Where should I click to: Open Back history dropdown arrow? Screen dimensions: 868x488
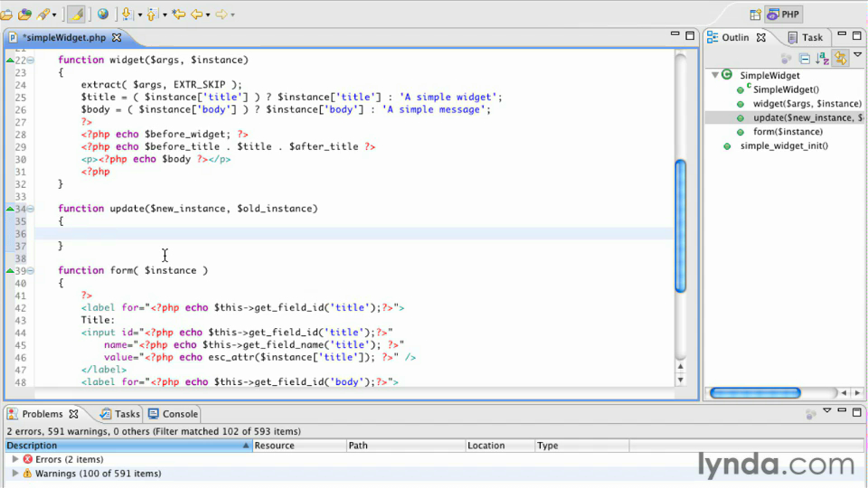[x=208, y=15]
